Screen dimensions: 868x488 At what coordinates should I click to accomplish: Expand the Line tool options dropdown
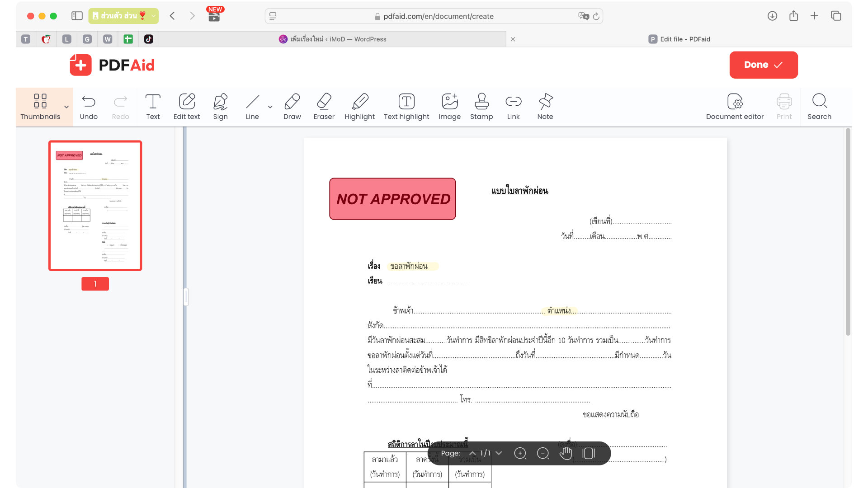tap(270, 107)
